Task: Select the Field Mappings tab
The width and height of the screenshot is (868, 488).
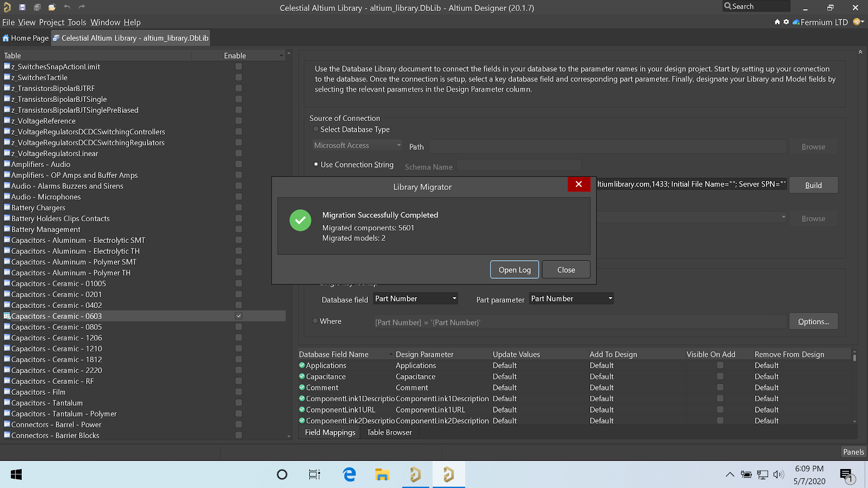Action: click(x=330, y=432)
